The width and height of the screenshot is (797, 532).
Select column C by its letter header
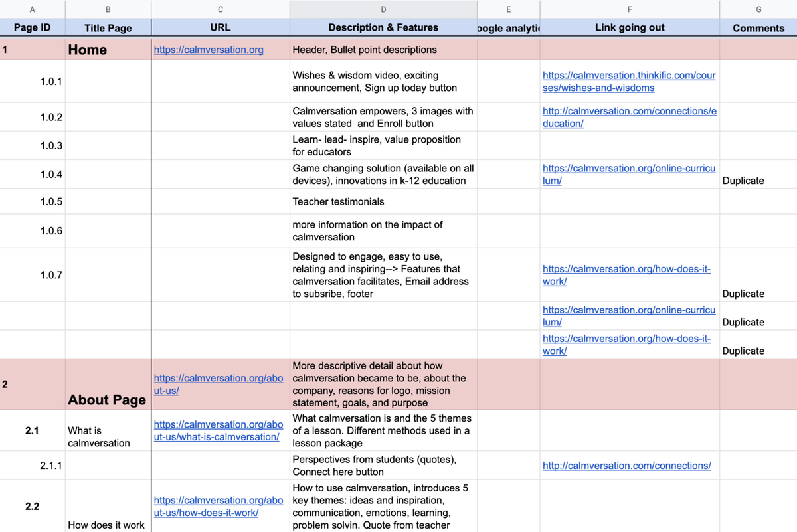click(221, 9)
